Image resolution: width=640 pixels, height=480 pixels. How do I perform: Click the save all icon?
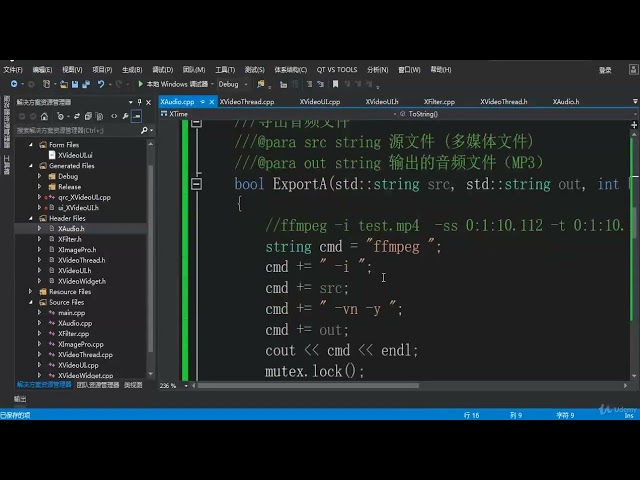(x=86, y=84)
